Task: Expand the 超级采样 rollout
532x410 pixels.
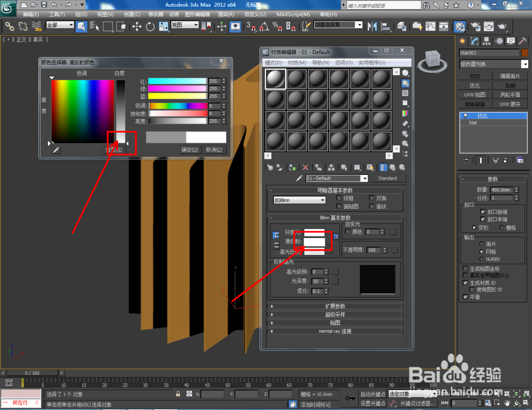Action: pyautogui.click(x=335, y=315)
